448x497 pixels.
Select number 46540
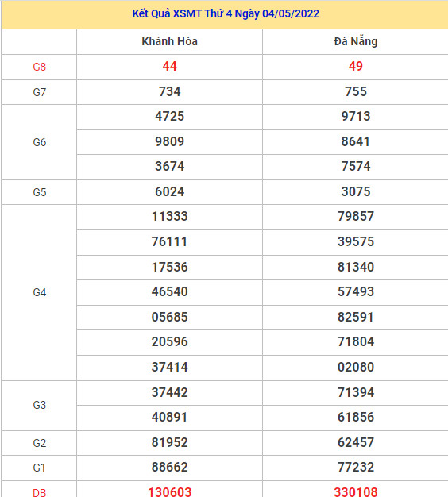coord(170,292)
